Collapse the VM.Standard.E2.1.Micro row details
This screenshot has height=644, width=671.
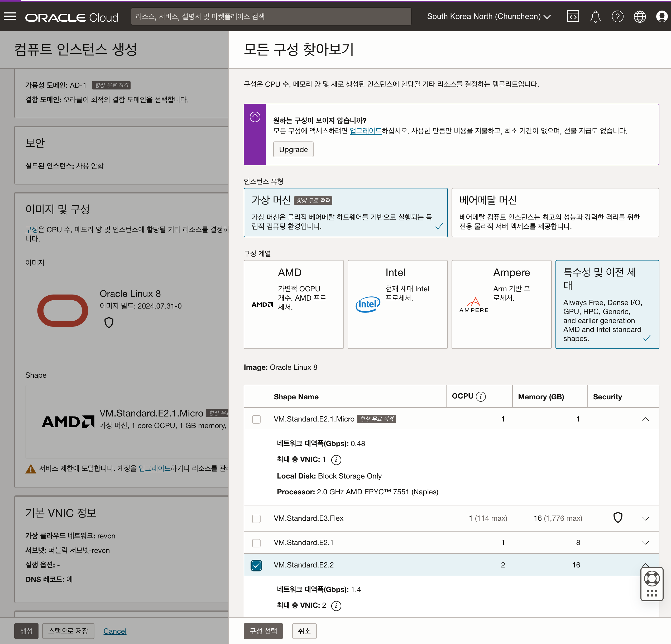pos(645,419)
